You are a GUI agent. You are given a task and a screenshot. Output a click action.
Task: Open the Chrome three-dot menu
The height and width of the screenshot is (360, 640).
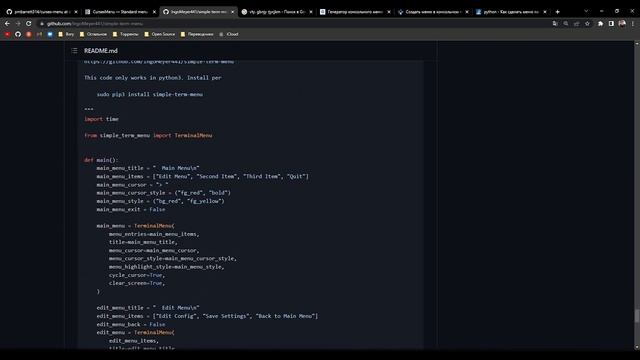(633, 24)
